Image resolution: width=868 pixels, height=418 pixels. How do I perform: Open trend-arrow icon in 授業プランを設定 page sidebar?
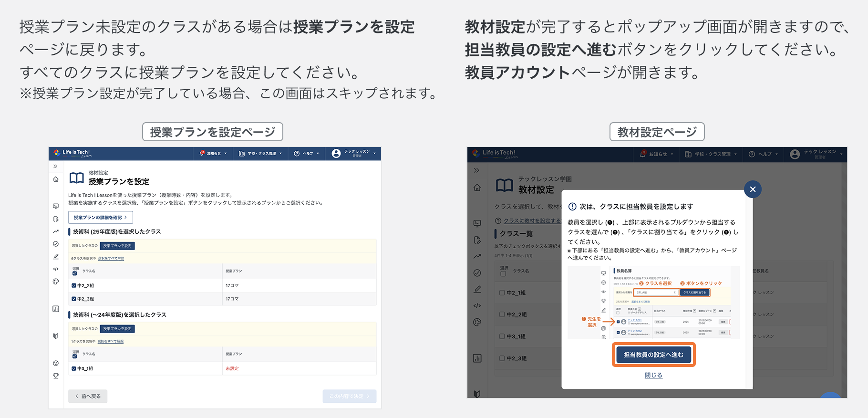point(56,231)
